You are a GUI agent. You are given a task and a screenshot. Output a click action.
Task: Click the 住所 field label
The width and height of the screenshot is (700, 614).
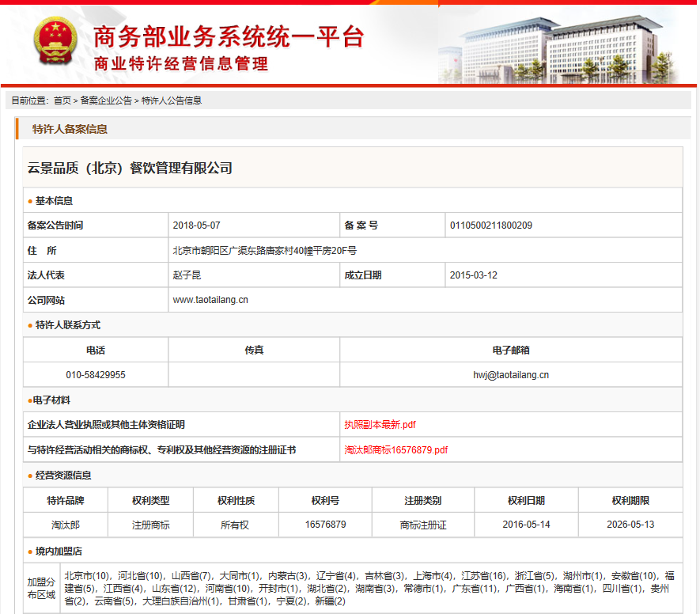click(42, 251)
